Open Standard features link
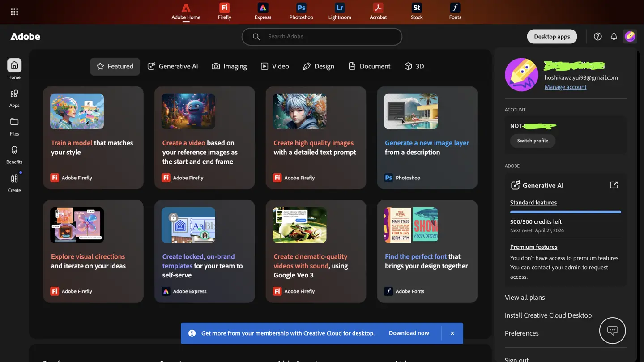 pos(533,203)
